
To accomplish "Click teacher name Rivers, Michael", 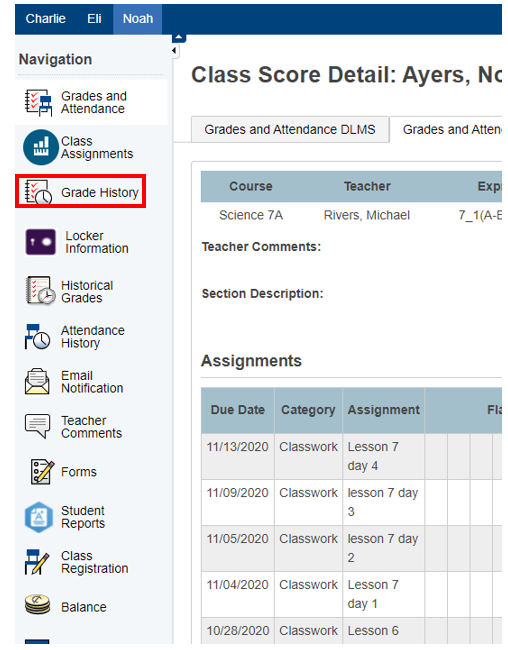I will pos(367,215).
